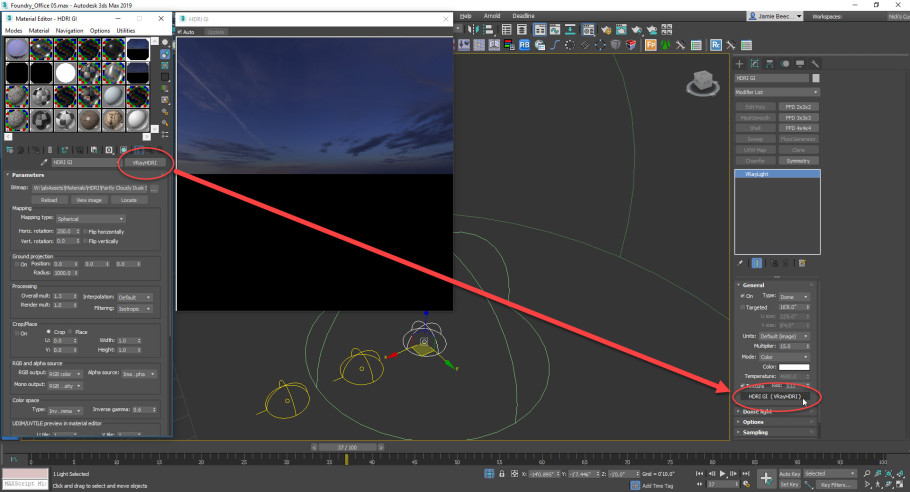Viewport: 910px width, 492px height.
Task: Open the Navigation menu in Material Editor
Action: 70,31
